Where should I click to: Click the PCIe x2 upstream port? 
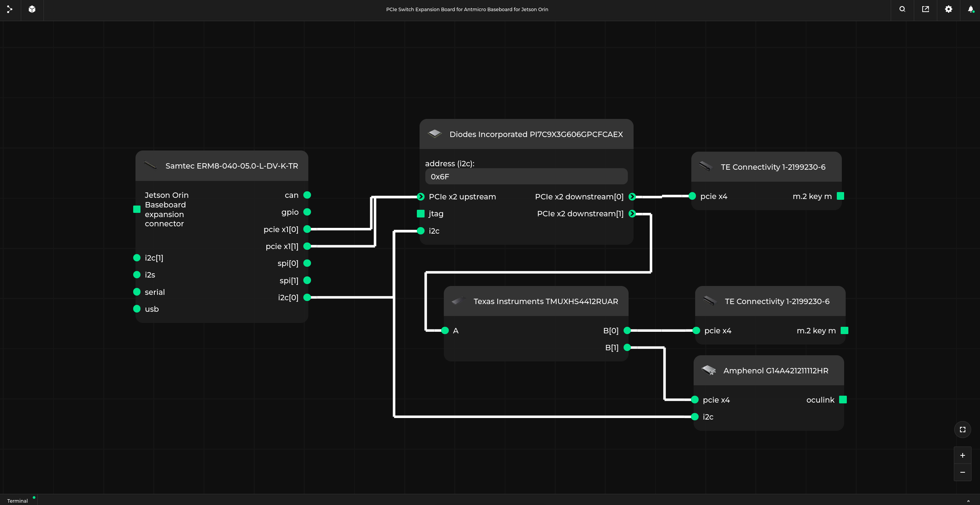point(421,197)
